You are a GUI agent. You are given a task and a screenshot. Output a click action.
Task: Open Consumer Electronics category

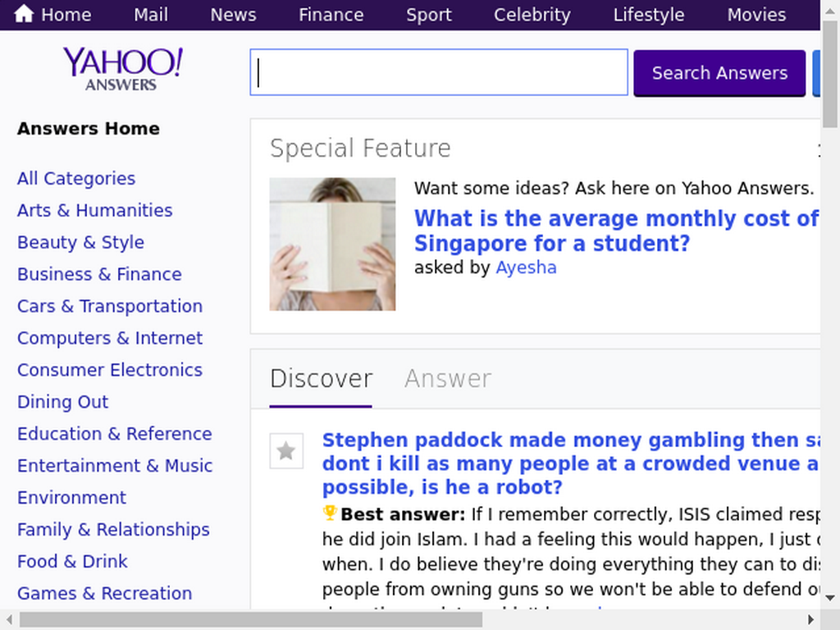coord(110,370)
